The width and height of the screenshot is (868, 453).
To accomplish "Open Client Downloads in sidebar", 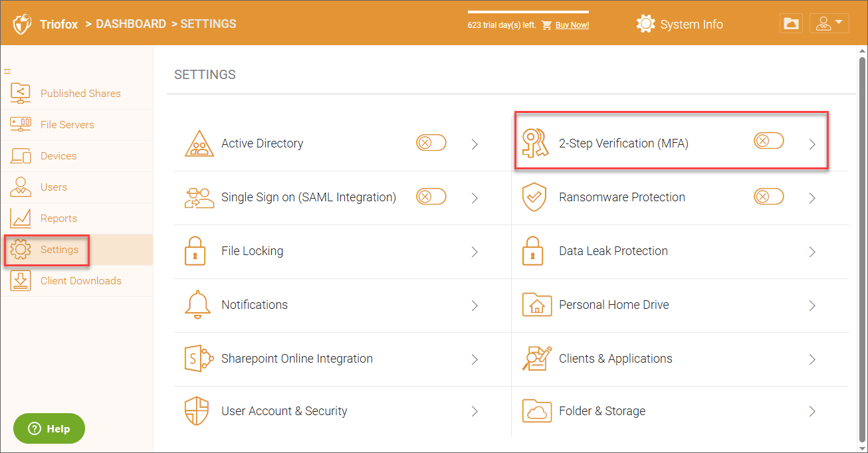I will click(x=76, y=281).
